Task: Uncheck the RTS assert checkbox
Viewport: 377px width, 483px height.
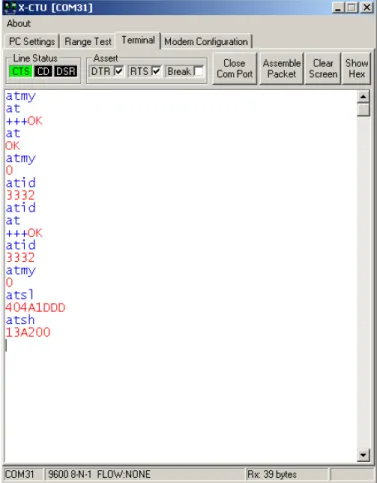Action: (156, 71)
